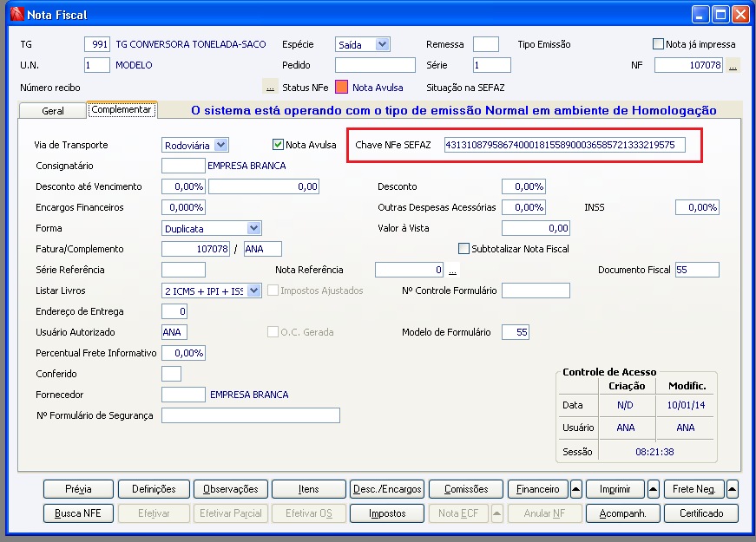Expand the arrow next to Financeiro button
The image size is (756, 542).
tap(575, 489)
